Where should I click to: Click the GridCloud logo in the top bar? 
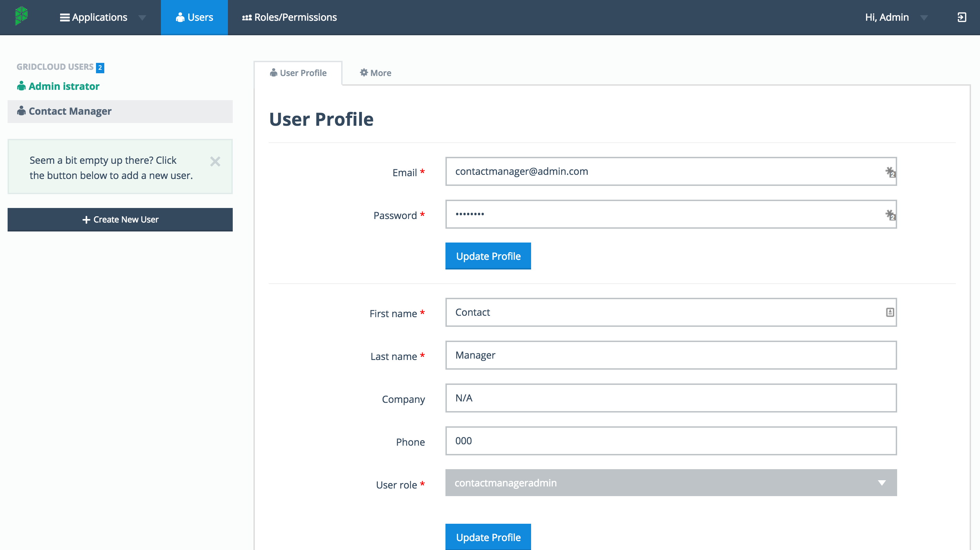[x=22, y=17]
